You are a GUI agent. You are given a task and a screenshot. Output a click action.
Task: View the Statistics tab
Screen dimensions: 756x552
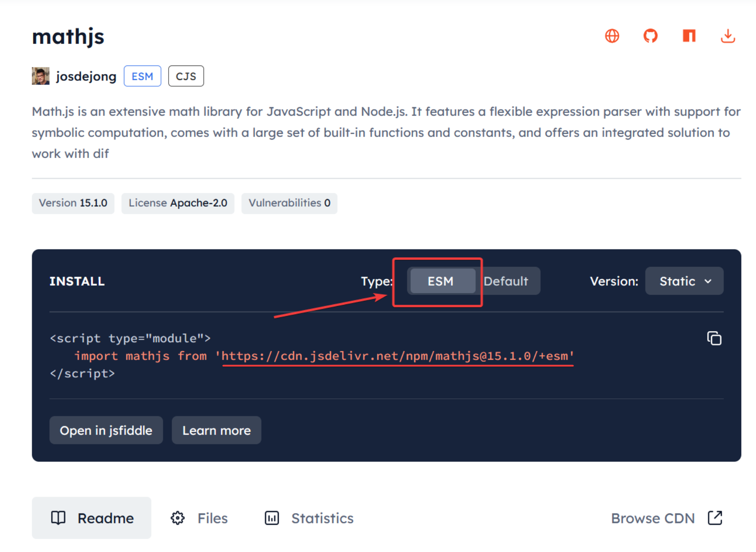309,518
